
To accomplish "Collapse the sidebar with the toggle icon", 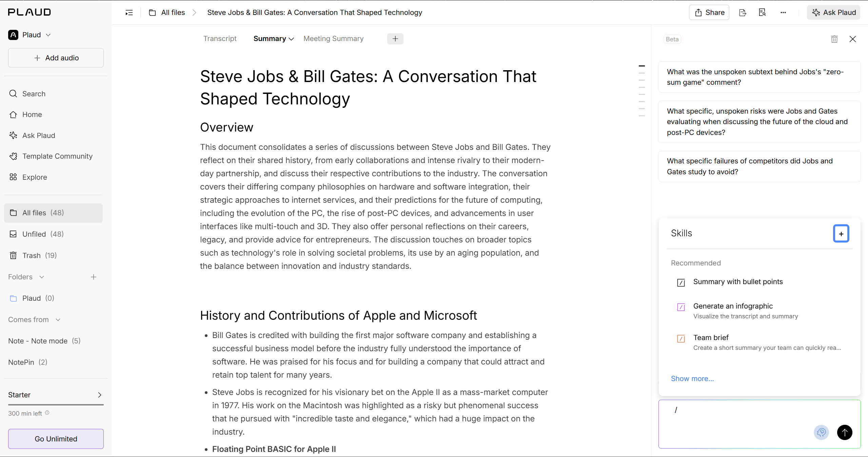I will 129,13.
